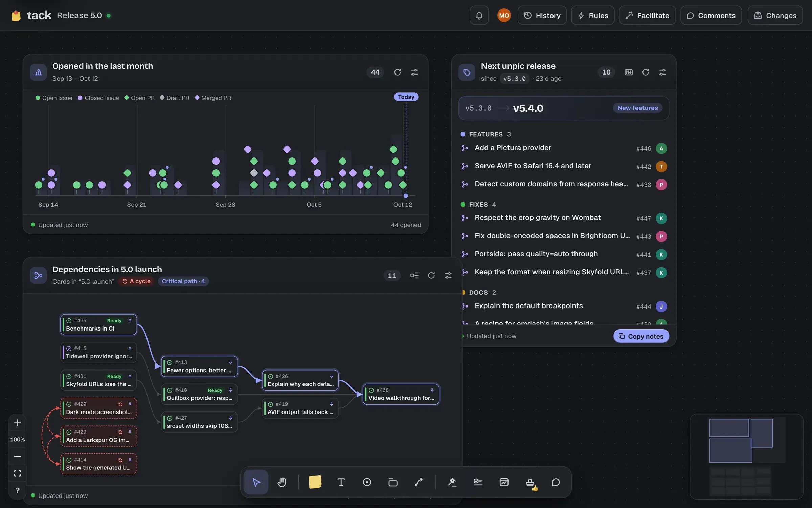Screen dimensions: 812x508
Task: Click the tack logo
Action: (x=31, y=15)
